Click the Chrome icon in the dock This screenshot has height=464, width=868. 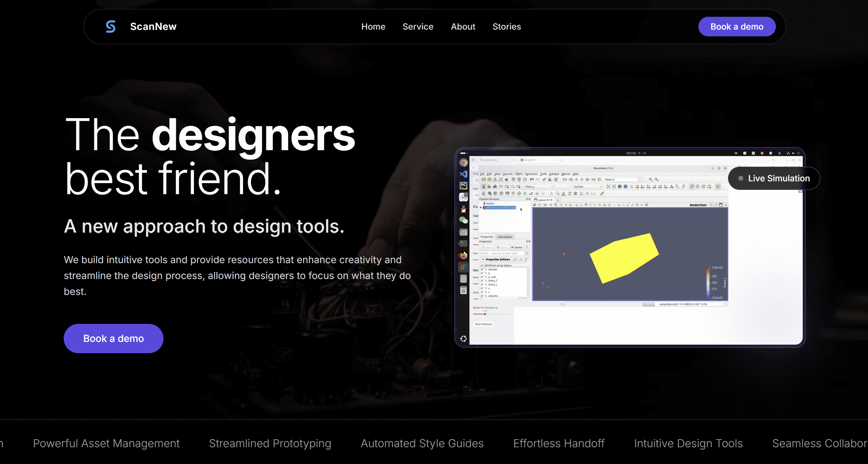tap(464, 163)
